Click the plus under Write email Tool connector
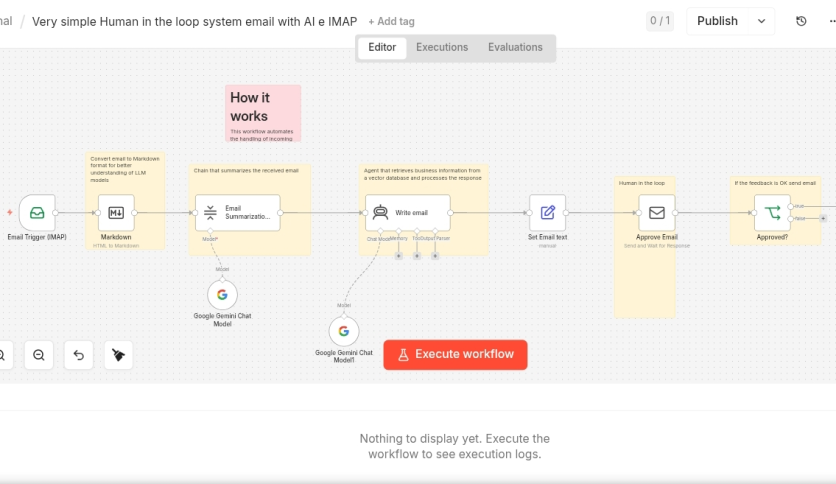This screenshot has width=836, height=484. pos(417,256)
